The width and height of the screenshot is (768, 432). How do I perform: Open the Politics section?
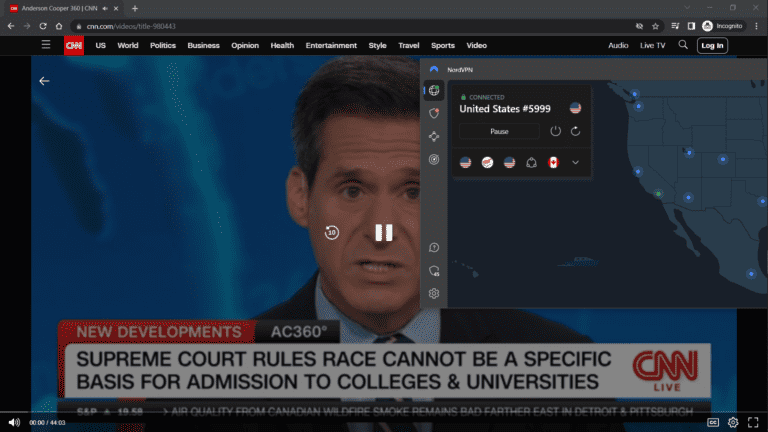coord(163,46)
